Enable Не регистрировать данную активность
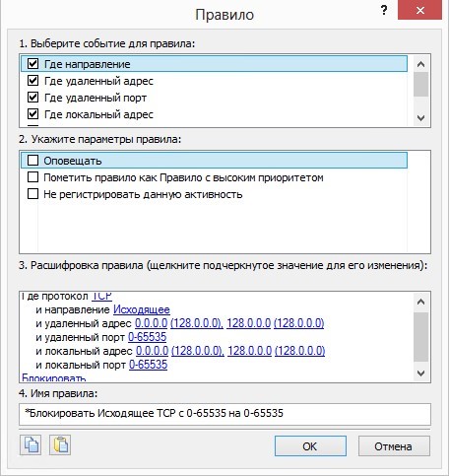The width and height of the screenshot is (449, 476). [x=32, y=194]
